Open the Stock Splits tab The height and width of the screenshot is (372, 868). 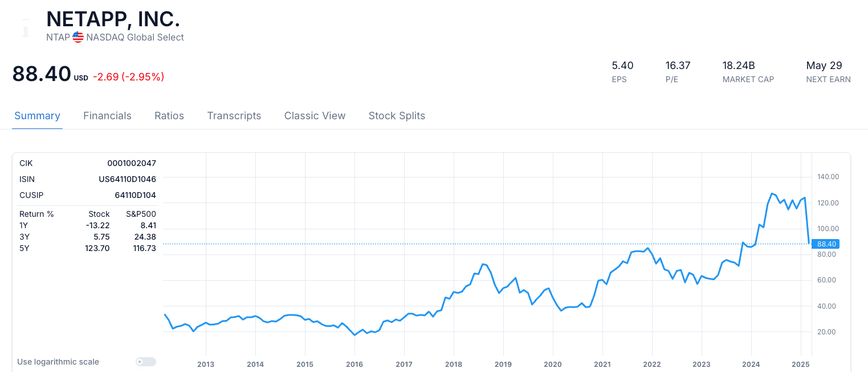(397, 116)
